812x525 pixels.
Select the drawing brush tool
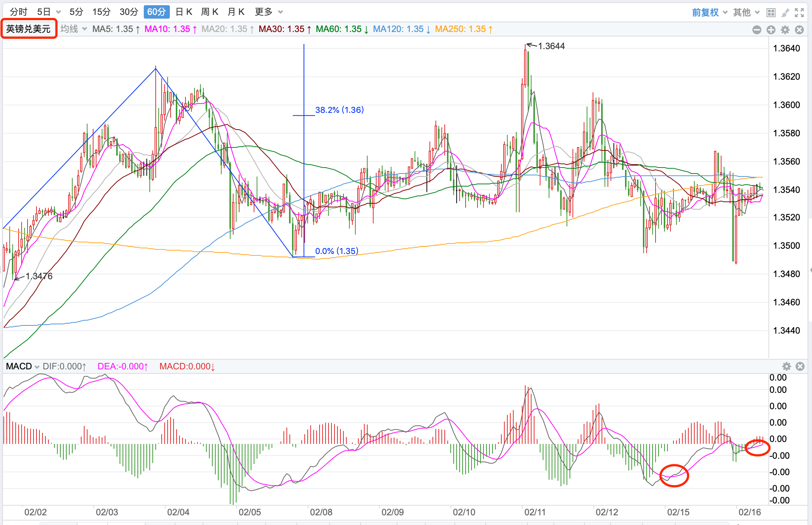pos(785,13)
